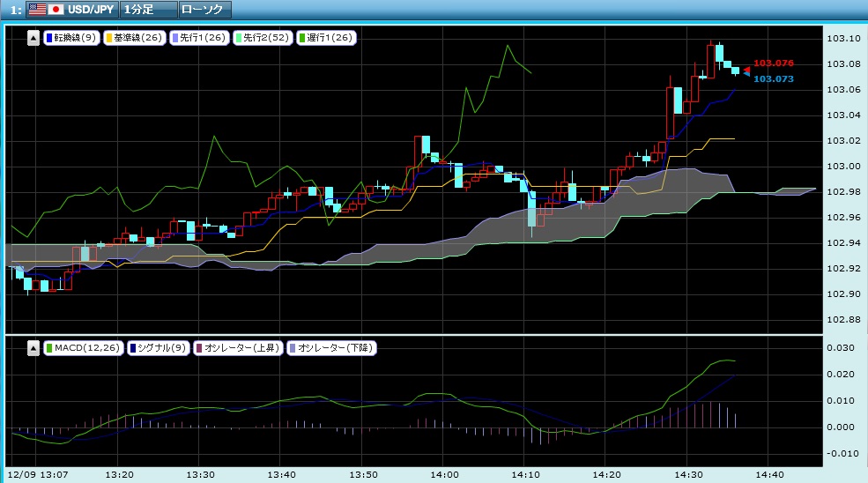The height and width of the screenshot is (483, 868).
Task: Click the 0.030 MACD axis label
Action: 841,348
